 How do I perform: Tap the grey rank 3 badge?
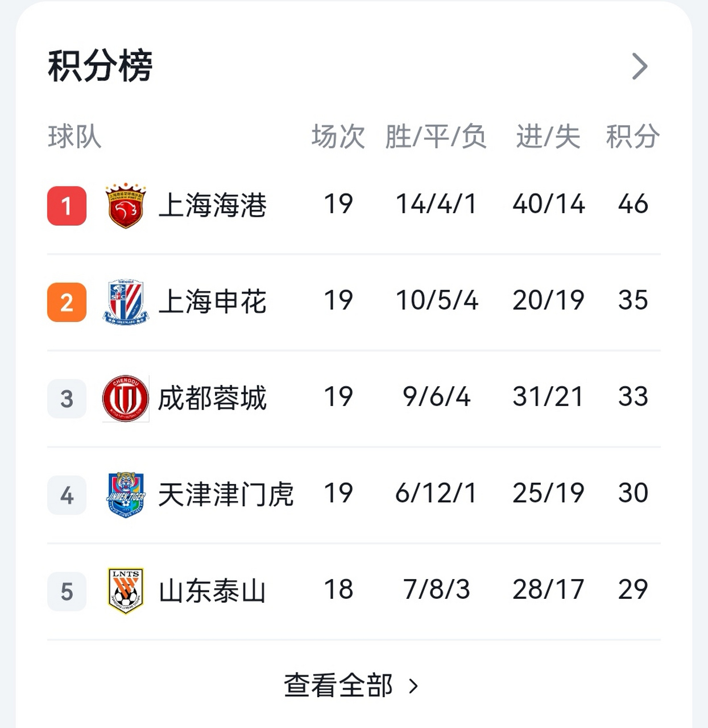tap(67, 399)
